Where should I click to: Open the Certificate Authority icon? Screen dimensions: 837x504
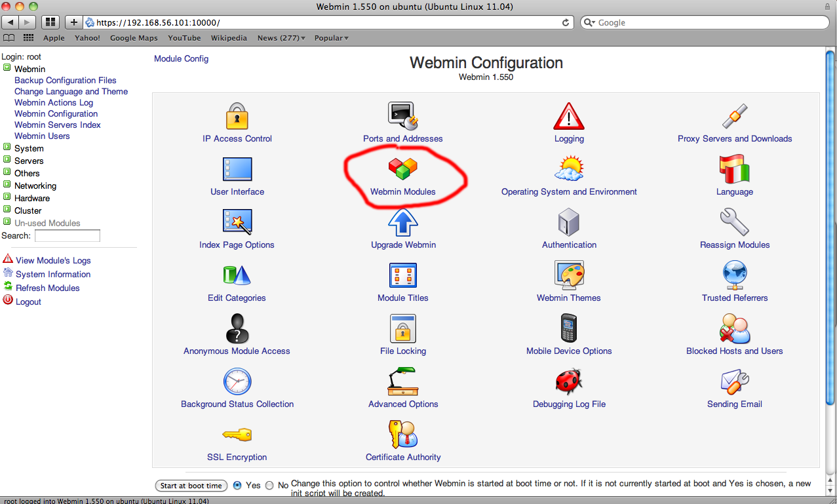403,435
